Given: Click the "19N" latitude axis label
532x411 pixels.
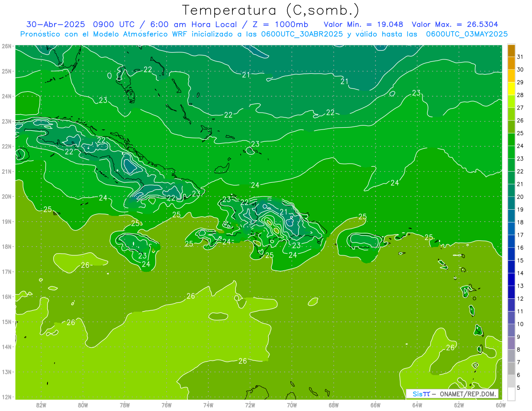Looking at the screenshot, I should 7,222.
